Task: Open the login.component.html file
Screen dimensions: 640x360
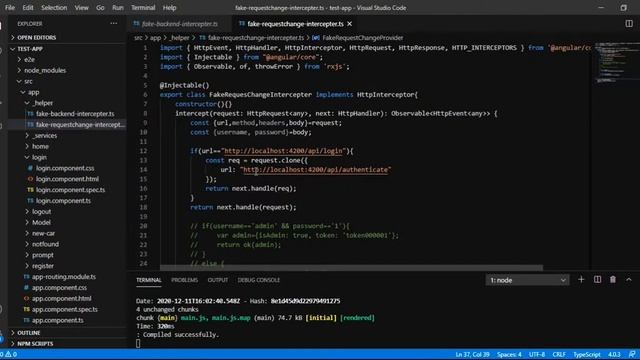Action: click(67, 179)
